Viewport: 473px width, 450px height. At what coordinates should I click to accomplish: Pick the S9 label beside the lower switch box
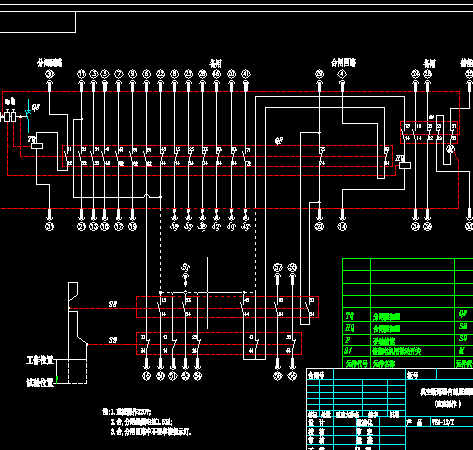113,340
